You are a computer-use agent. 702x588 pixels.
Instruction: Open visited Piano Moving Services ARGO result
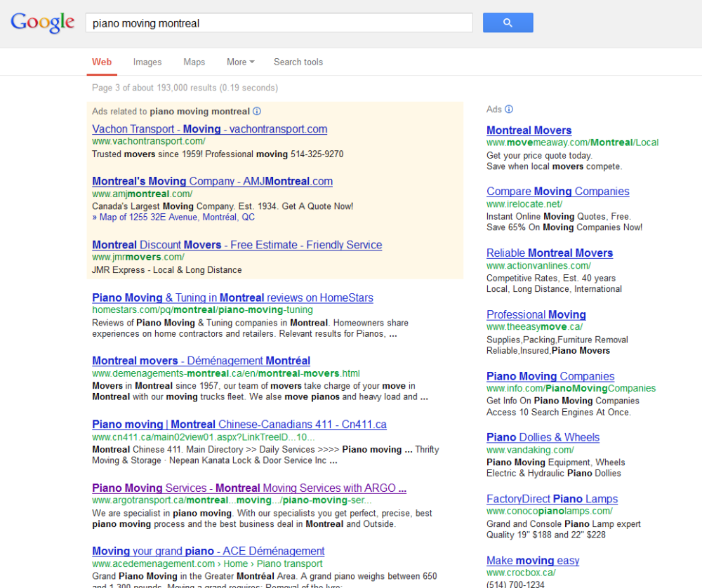tap(249, 488)
